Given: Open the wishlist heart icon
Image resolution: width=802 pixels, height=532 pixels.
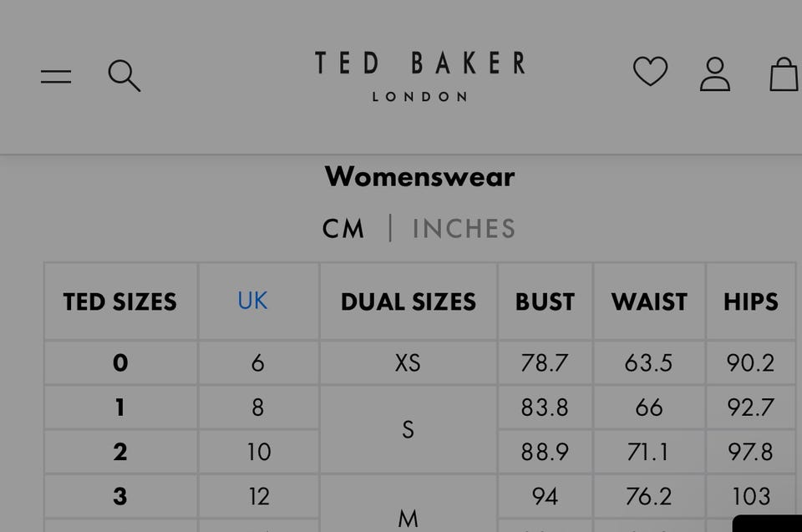Looking at the screenshot, I should click(x=650, y=72).
